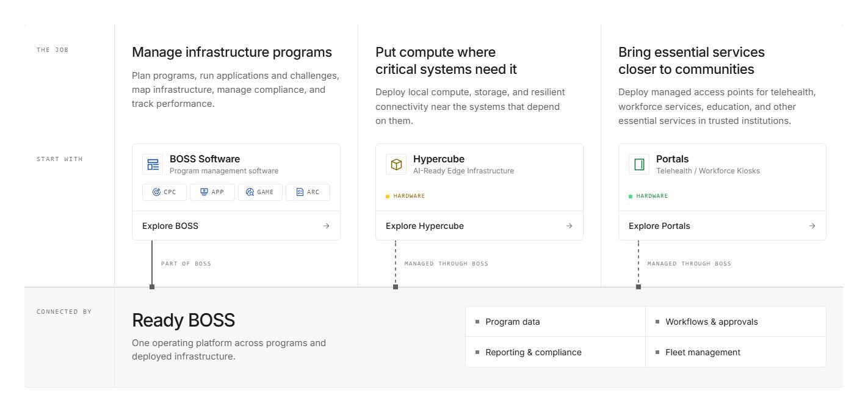Click the arrow beside Explore Hypercube

pos(569,226)
